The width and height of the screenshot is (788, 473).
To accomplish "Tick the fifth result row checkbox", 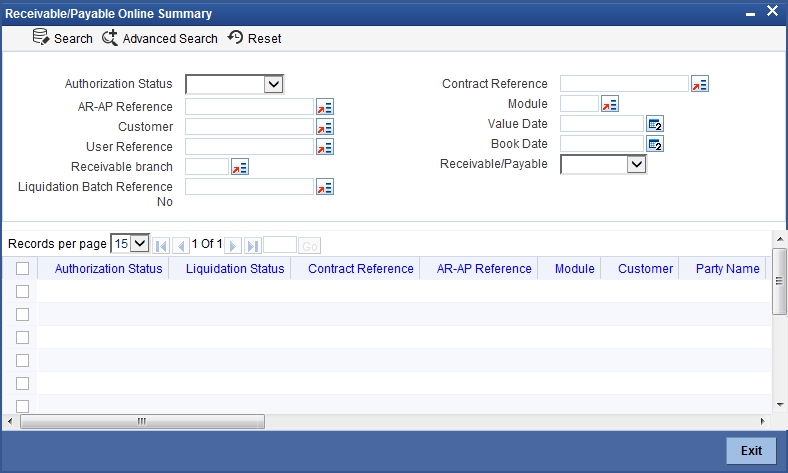I will tap(23, 384).
